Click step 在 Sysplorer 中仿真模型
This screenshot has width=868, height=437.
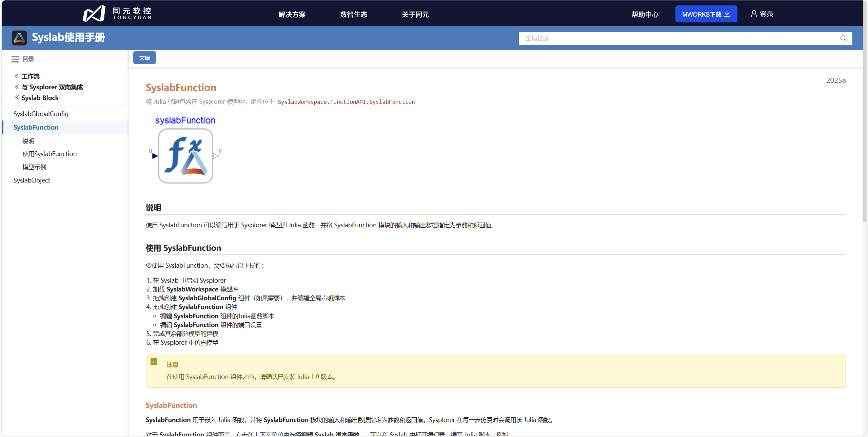point(186,343)
